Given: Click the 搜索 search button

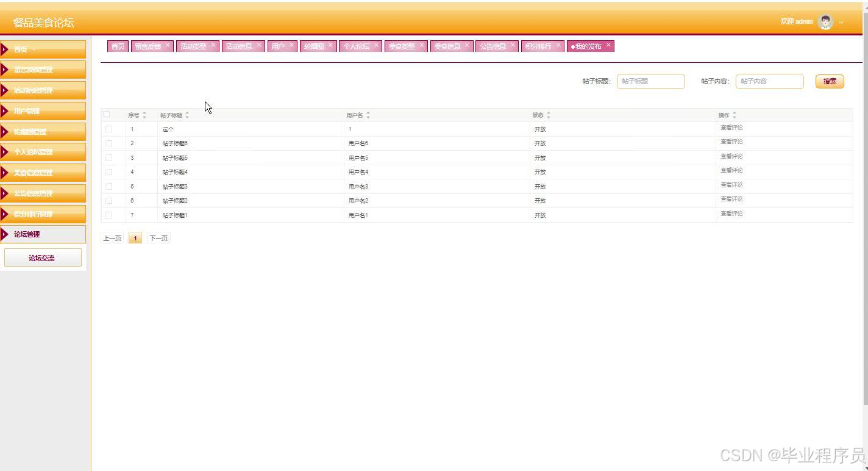Looking at the screenshot, I should (x=830, y=81).
